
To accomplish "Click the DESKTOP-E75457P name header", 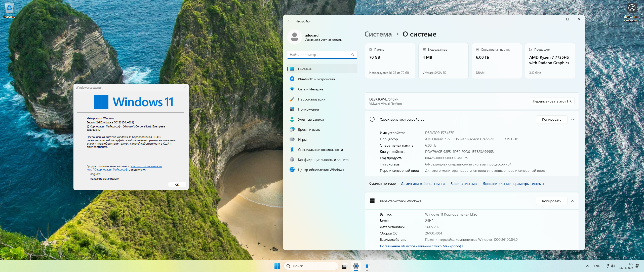I will point(384,99).
